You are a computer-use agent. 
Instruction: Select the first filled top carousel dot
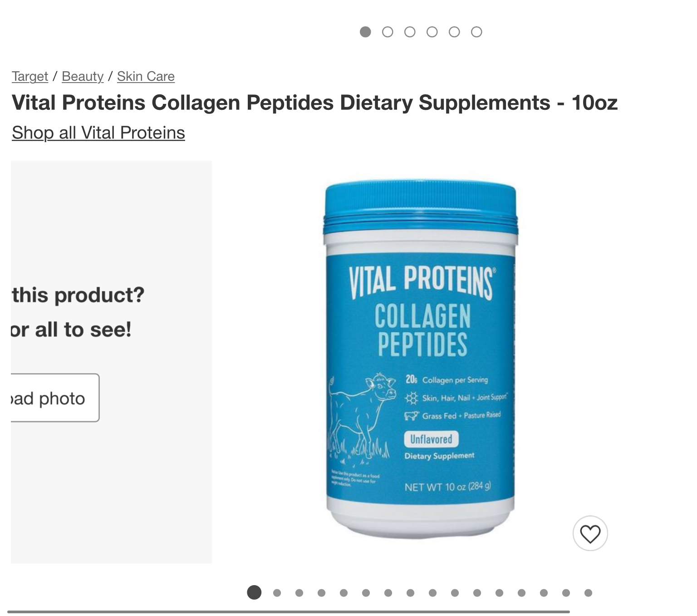click(365, 32)
